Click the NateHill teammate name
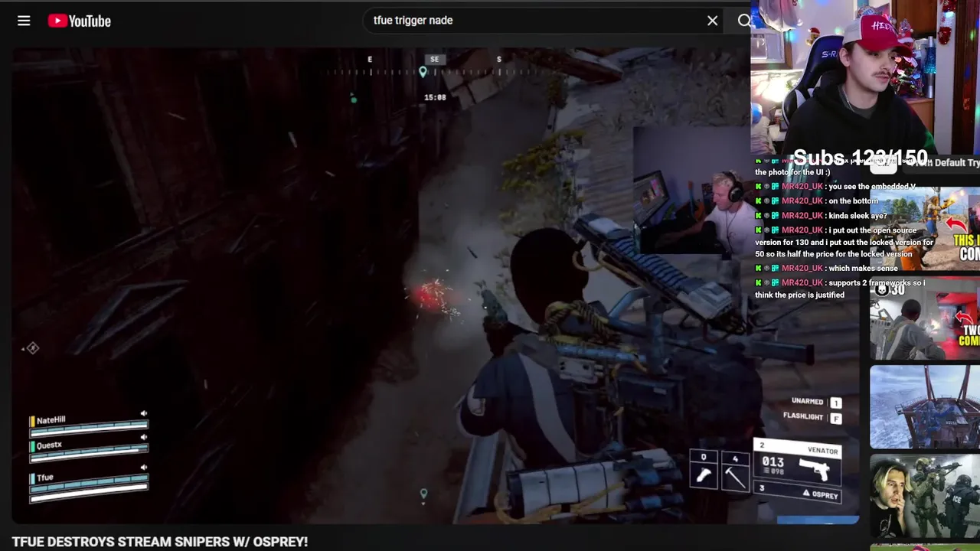This screenshot has height=551, width=980. (51, 420)
